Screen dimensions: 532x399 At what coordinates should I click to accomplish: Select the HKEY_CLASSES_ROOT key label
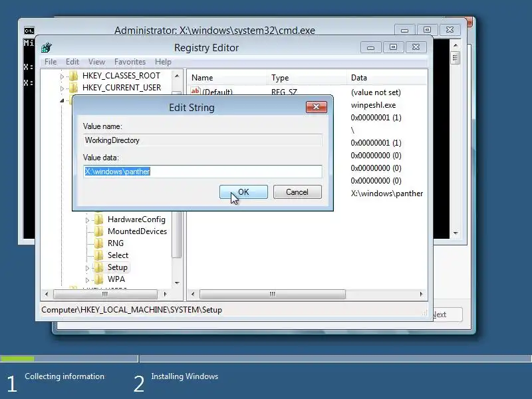[121, 76]
